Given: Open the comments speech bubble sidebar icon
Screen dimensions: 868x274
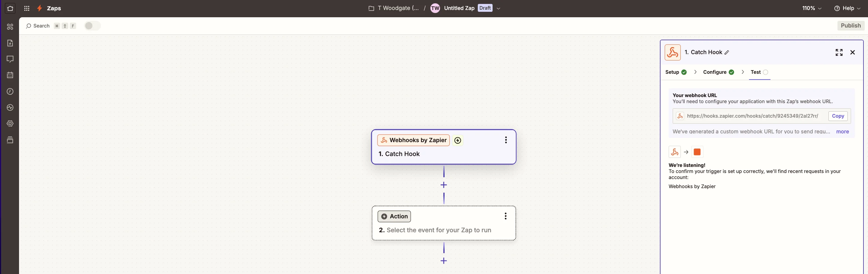Looking at the screenshot, I should point(10,59).
